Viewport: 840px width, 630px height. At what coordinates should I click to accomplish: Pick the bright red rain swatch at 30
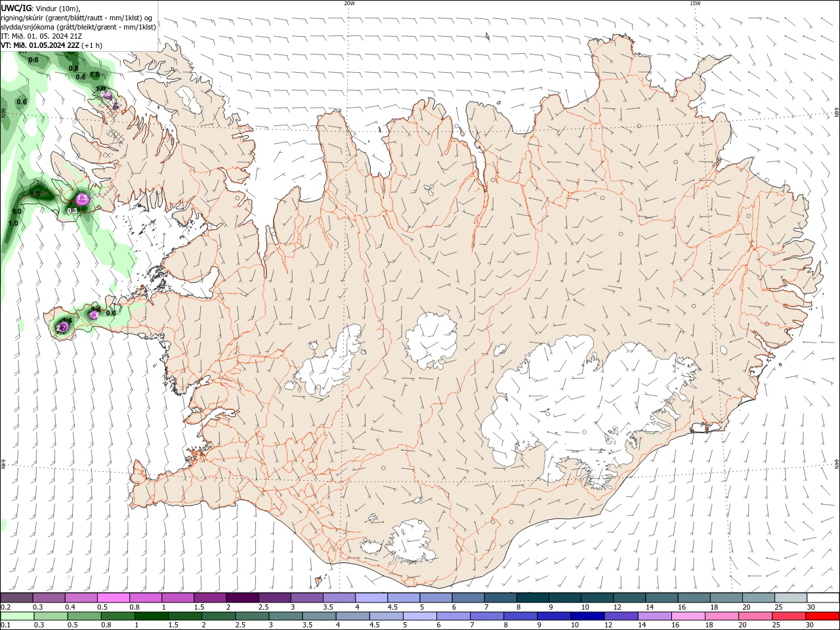tap(822, 616)
